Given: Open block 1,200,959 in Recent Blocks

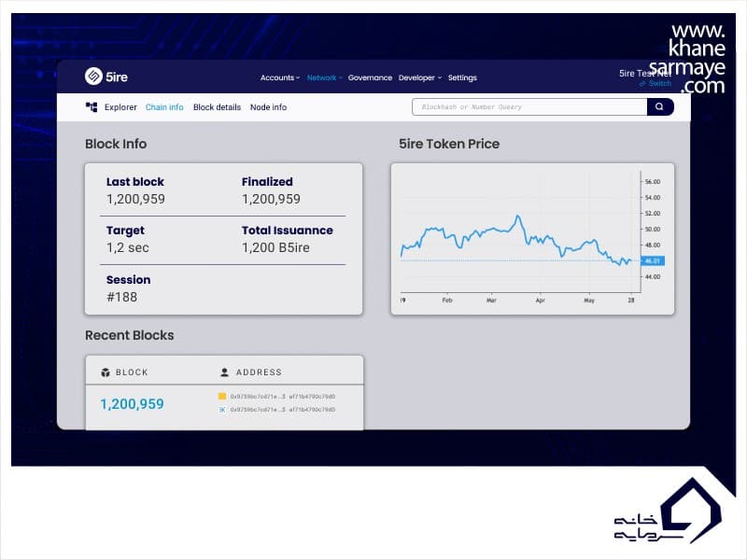Looking at the screenshot, I should point(132,404).
